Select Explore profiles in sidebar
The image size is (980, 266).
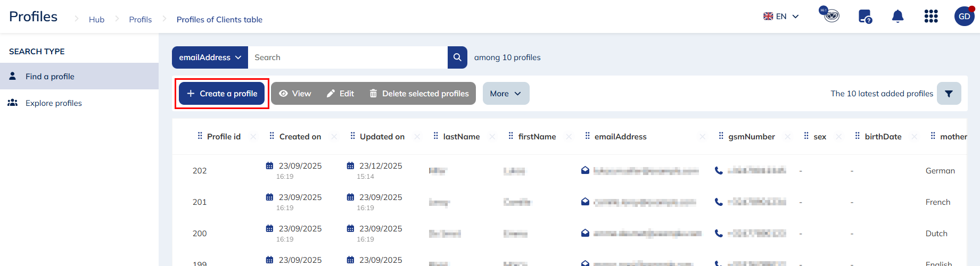pos(79,103)
